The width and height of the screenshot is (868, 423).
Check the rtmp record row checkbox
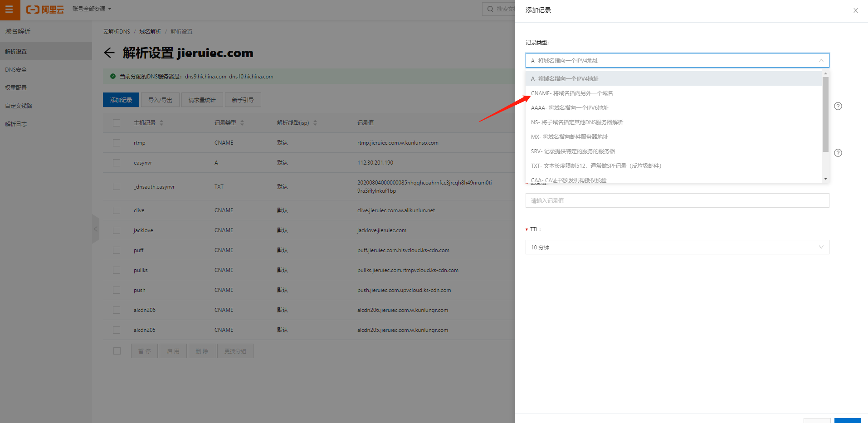pos(117,143)
